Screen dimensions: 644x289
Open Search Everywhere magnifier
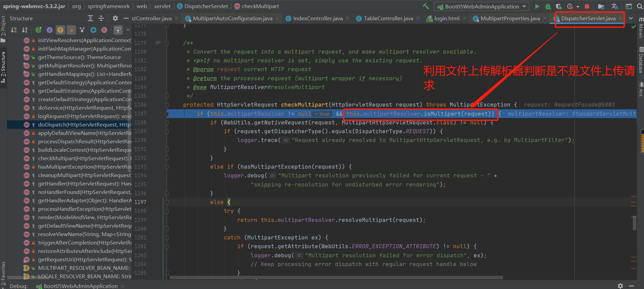(x=640, y=6)
